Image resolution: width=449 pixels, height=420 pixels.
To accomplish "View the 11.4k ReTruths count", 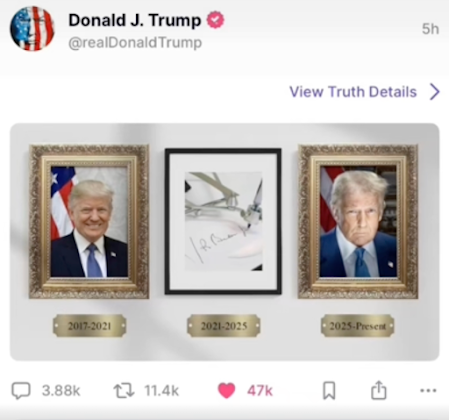I will tap(162, 391).
